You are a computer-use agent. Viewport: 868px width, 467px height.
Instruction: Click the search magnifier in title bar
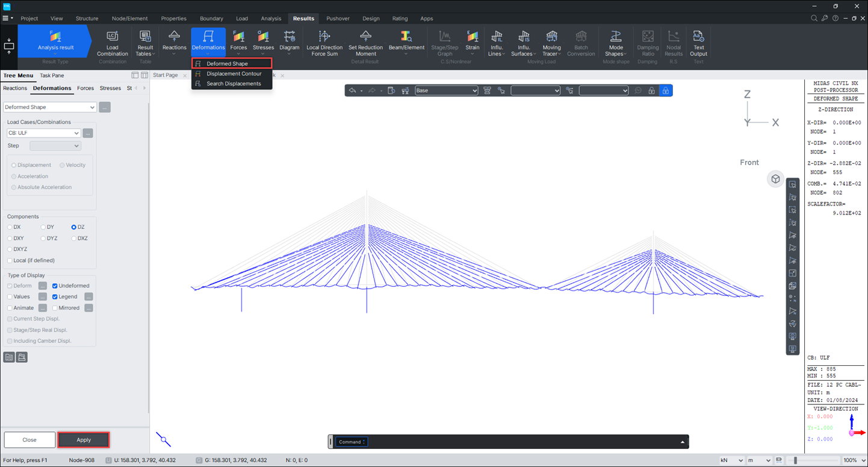(x=814, y=19)
